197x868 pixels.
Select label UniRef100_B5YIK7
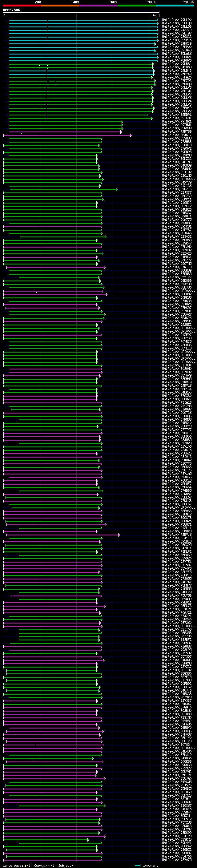click(x=177, y=277)
